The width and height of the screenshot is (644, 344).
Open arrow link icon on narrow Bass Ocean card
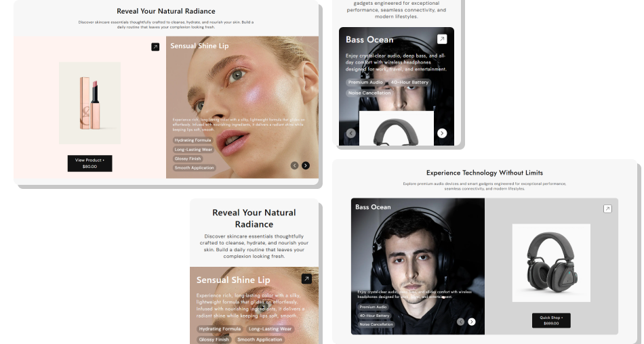[442, 39]
